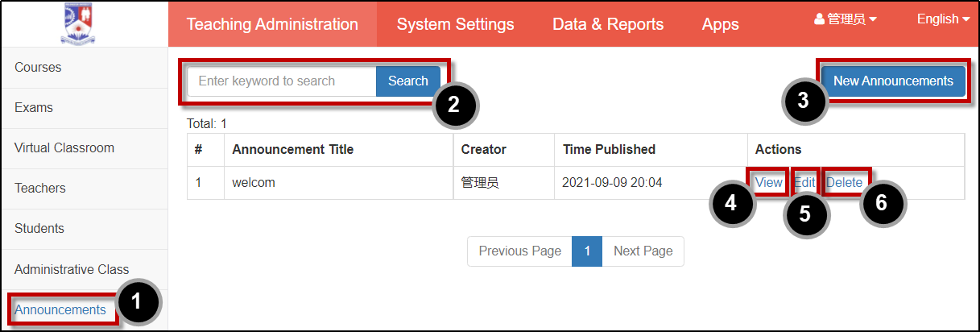Expand the English language dropdown
The width and height of the screenshot is (980, 332).
point(943,19)
